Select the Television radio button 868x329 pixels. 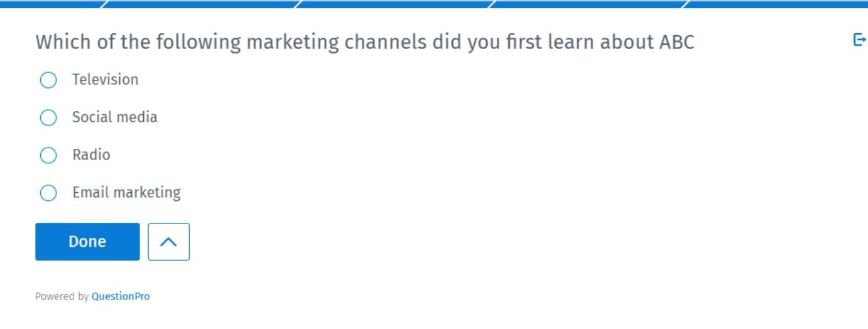pyautogui.click(x=48, y=80)
